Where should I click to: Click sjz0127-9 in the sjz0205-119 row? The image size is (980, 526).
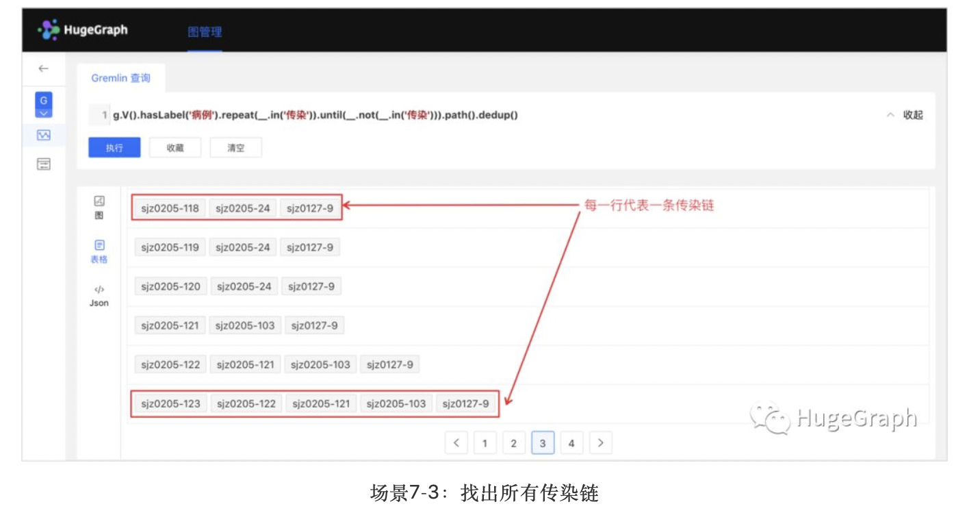coord(310,247)
